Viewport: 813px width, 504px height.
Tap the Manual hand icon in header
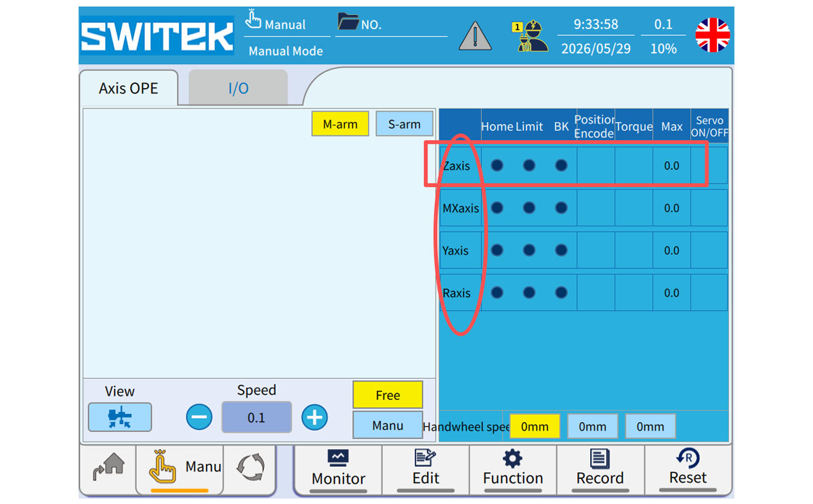[x=253, y=19]
